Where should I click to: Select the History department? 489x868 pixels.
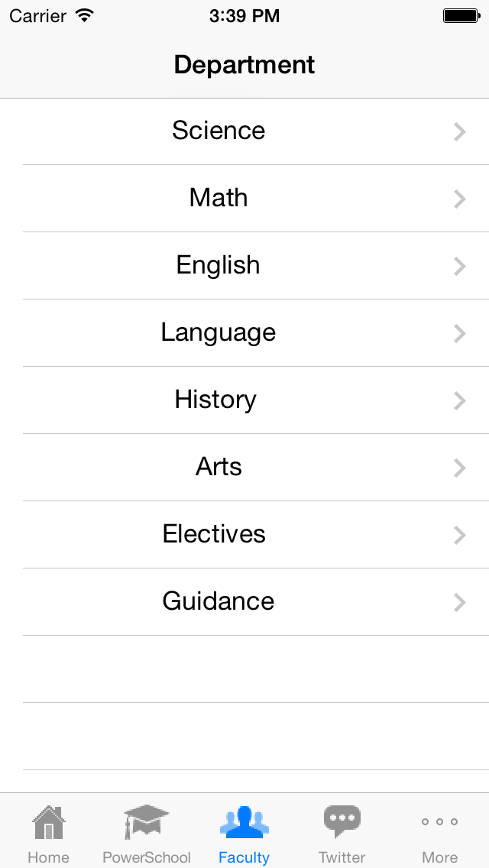click(x=216, y=400)
